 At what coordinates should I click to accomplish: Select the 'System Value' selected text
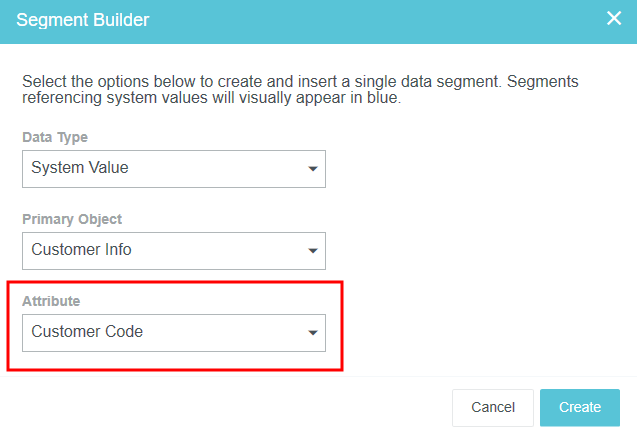[x=80, y=168]
